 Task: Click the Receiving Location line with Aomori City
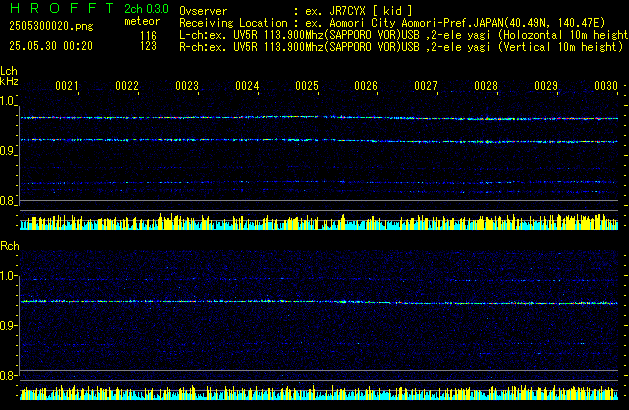[x=392, y=23]
